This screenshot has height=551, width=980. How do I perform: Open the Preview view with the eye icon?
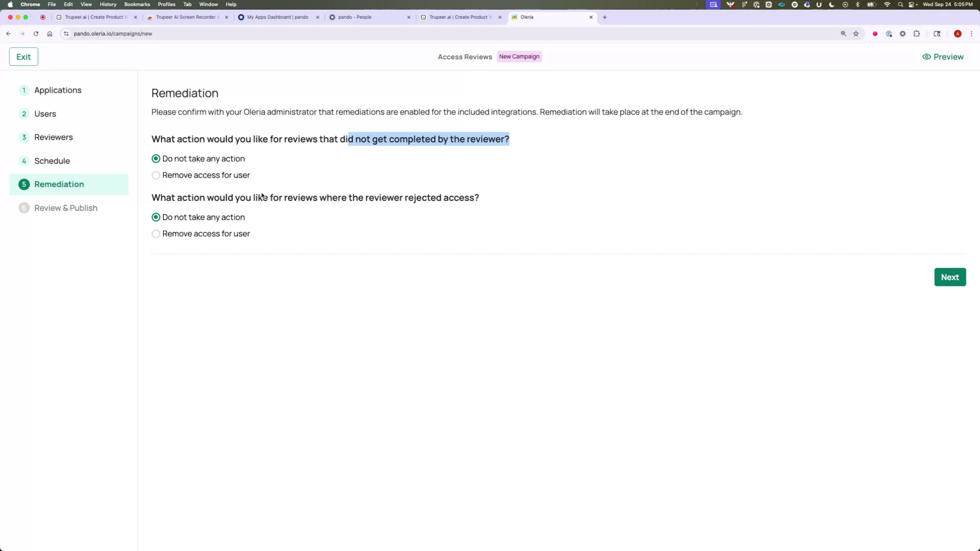pyautogui.click(x=942, y=57)
